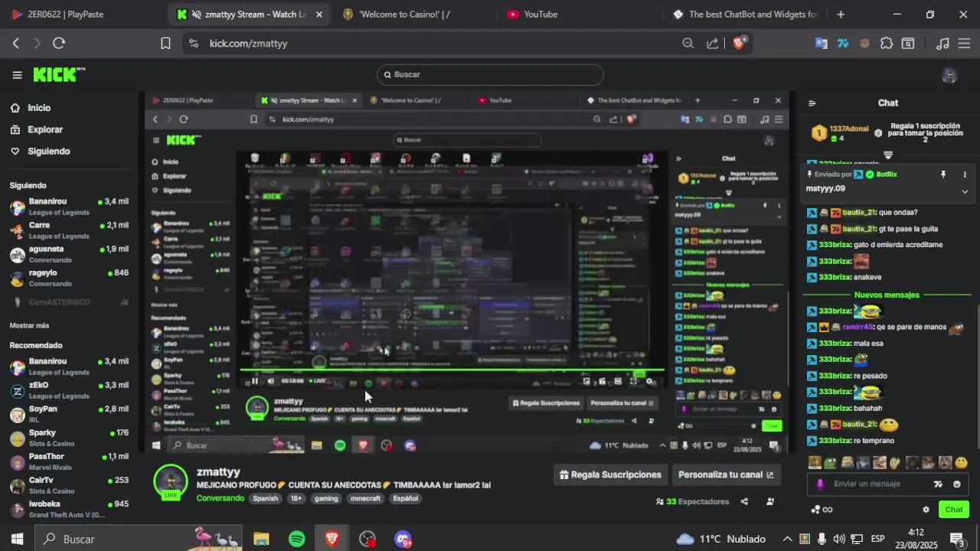The image size is (980, 551).
Task: Open agusneta channel in sidebar
Action: coord(69,254)
